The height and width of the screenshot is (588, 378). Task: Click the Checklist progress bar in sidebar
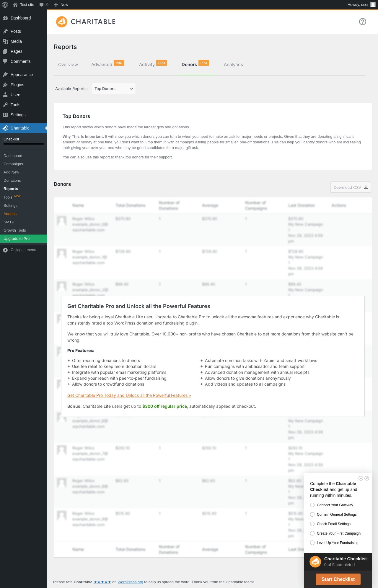[24, 144]
